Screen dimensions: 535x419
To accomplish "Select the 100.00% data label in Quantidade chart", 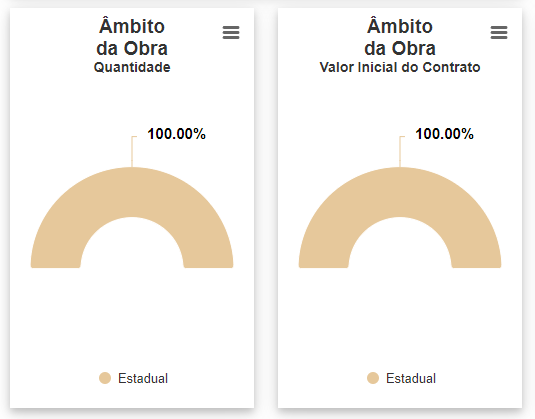I will pos(176,134).
